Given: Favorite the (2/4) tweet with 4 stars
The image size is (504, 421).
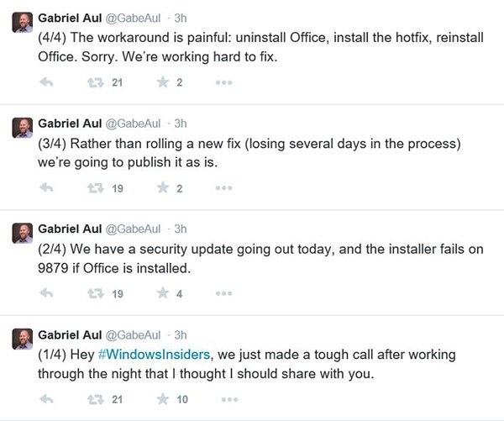Looking at the screenshot, I should point(163,293).
